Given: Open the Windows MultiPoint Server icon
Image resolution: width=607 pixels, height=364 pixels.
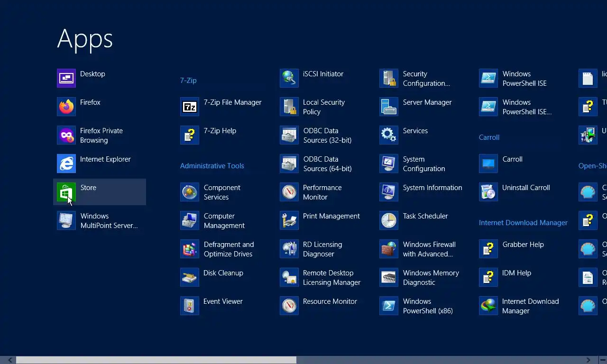Looking at the screenshot, I should pos(66,220).
